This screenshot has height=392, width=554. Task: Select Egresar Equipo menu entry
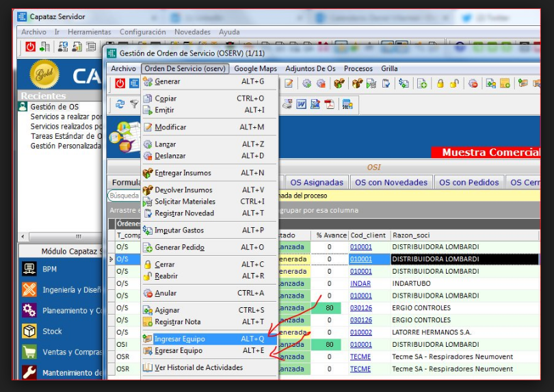[x=209, y=350]
